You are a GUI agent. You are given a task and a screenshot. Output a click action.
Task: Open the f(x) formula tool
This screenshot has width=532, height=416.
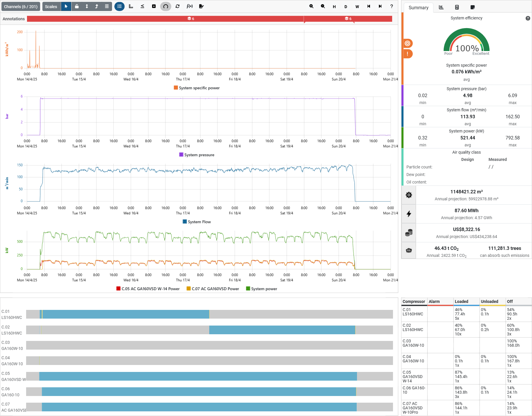coord(190,6)
